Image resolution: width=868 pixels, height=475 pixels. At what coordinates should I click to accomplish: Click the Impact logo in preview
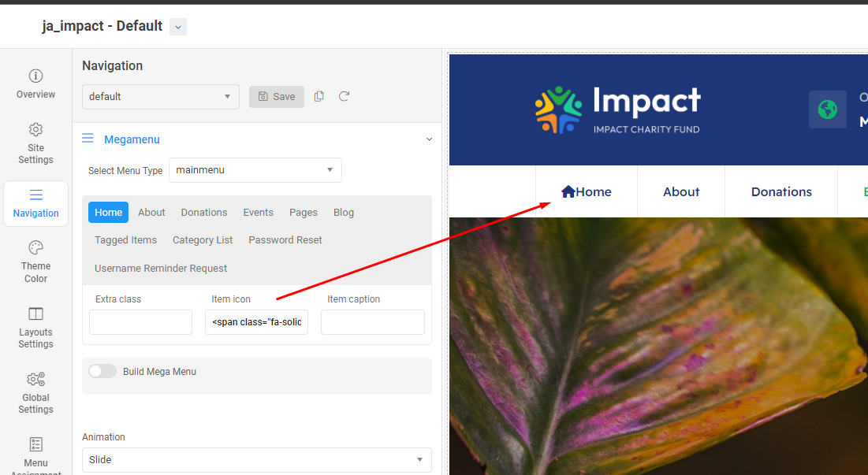coord(617,109)
